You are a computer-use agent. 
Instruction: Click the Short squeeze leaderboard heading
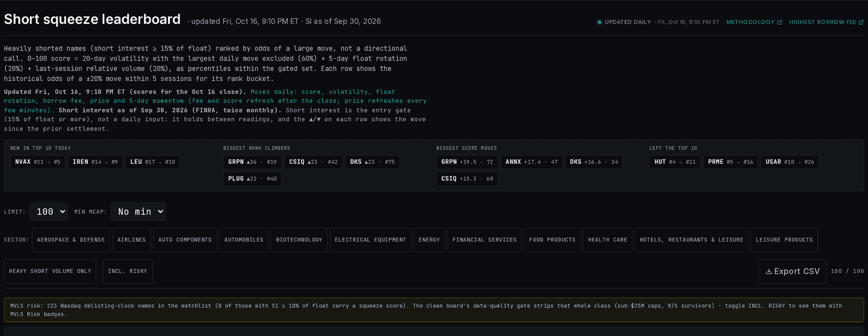tap(92, 20)
